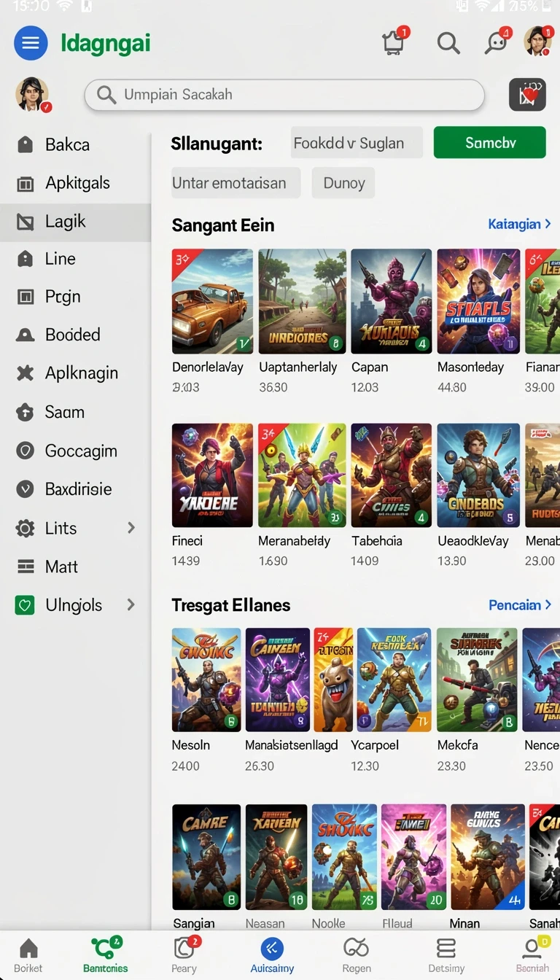Open Regen icon in bottom bar
This screenshot has height=980, width=560.
[356, 948]
